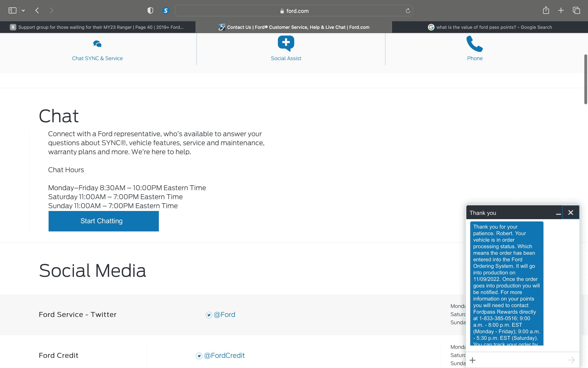
Task: Click the Start Chatting button
Action: 104,221
